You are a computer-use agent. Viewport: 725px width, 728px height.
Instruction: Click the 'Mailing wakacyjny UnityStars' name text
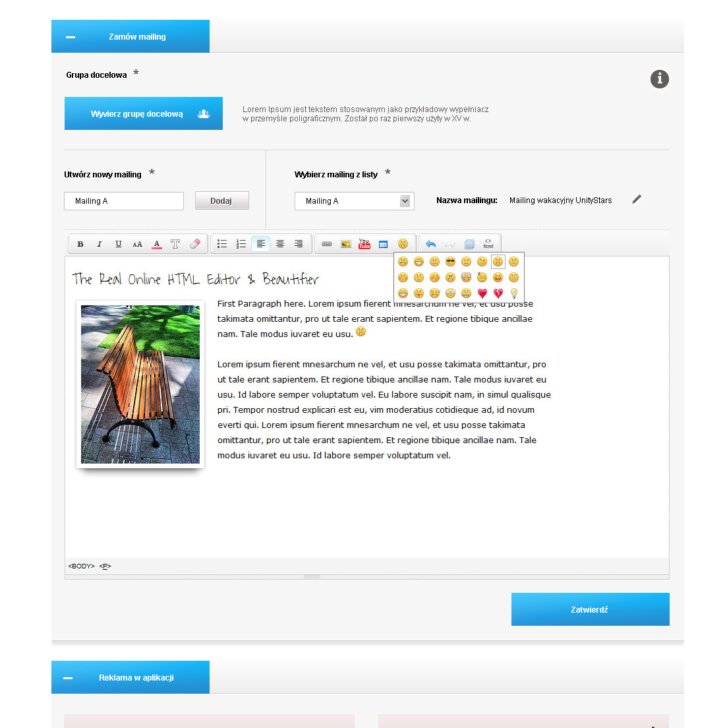point(560,200)
